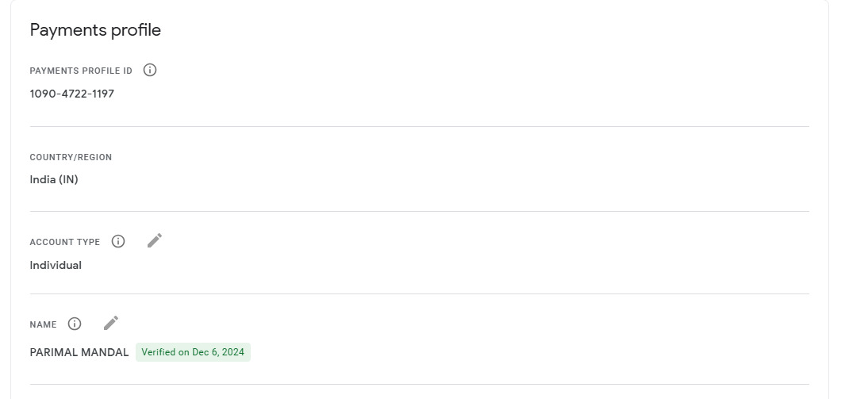
Task: Select the profile ID 1090-4722-1197
Action: [72, 94]
